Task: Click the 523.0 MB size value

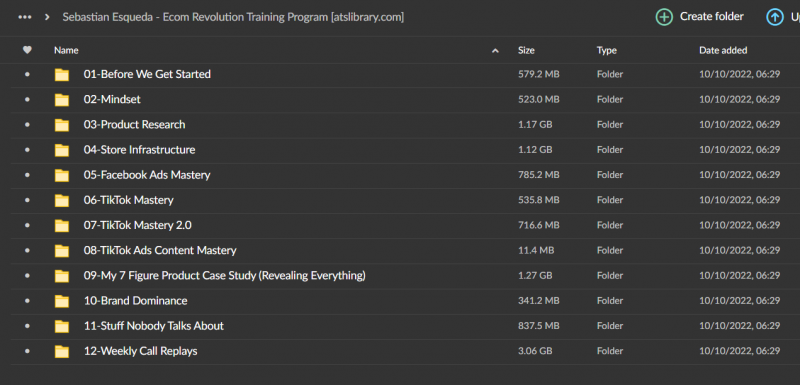Action: 539,99
